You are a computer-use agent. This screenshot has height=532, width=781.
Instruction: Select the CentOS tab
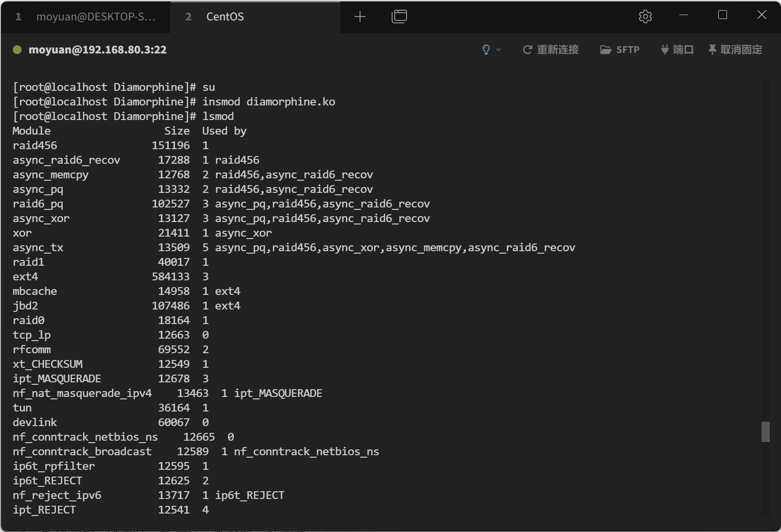tap(225, 17)
